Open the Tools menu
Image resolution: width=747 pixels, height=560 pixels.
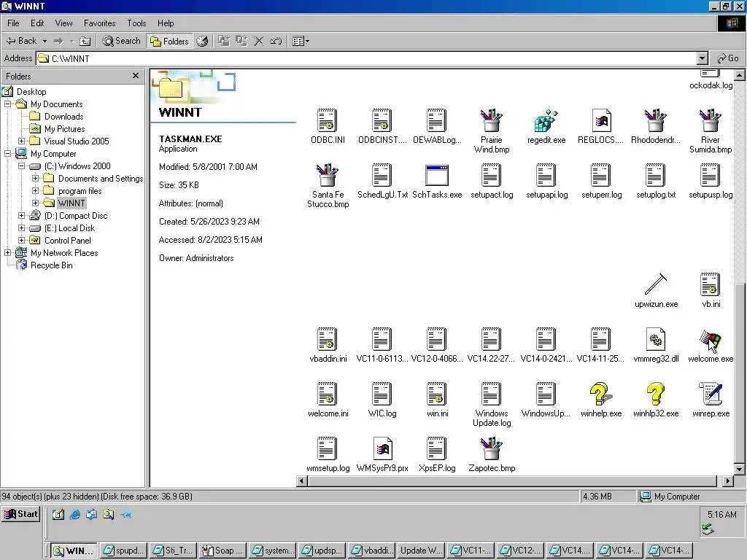(x=136, y=23)
